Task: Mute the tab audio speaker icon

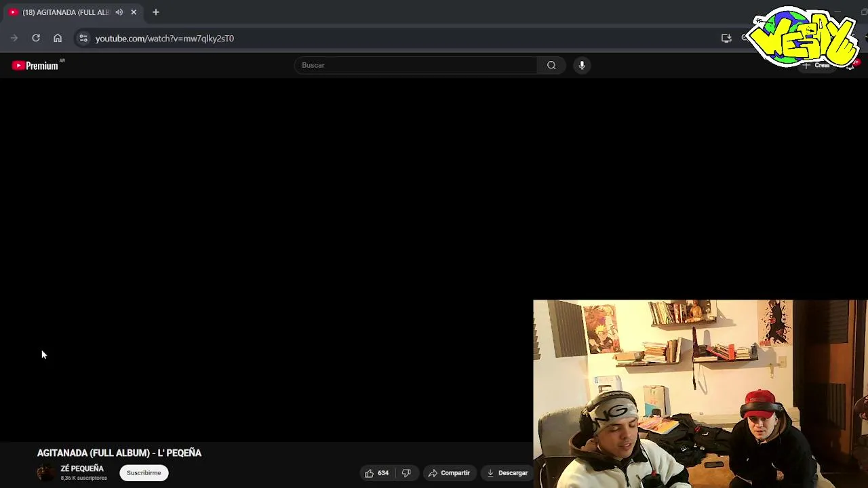Action: (x=119, y=12)
